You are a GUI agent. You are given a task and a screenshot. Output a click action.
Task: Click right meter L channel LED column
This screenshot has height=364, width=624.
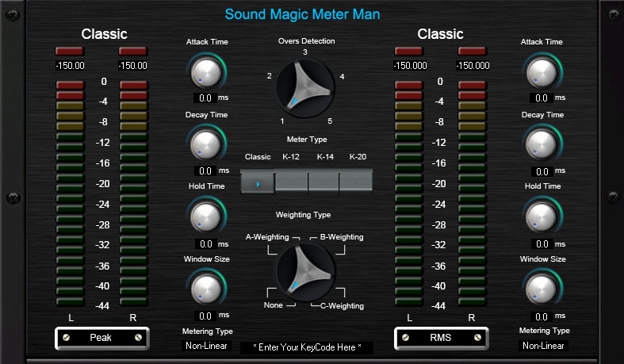[408, 193]
